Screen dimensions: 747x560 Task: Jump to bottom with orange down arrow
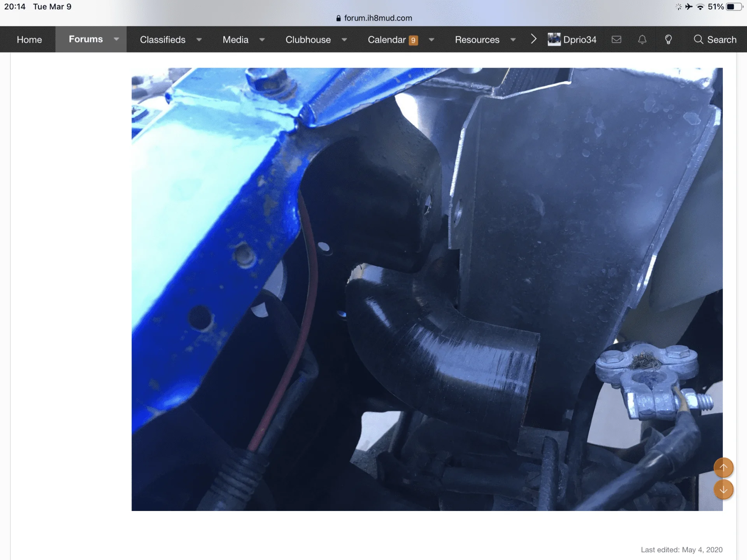point(723,490)
